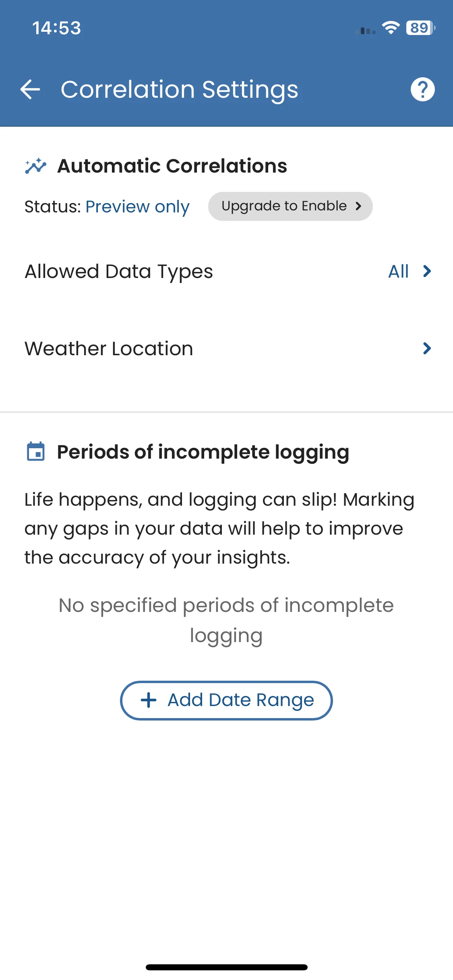This screenshot has width=453, height=980.
Task: Tap the Automatic Correlations section heading
Action: [x=172, y=166]
